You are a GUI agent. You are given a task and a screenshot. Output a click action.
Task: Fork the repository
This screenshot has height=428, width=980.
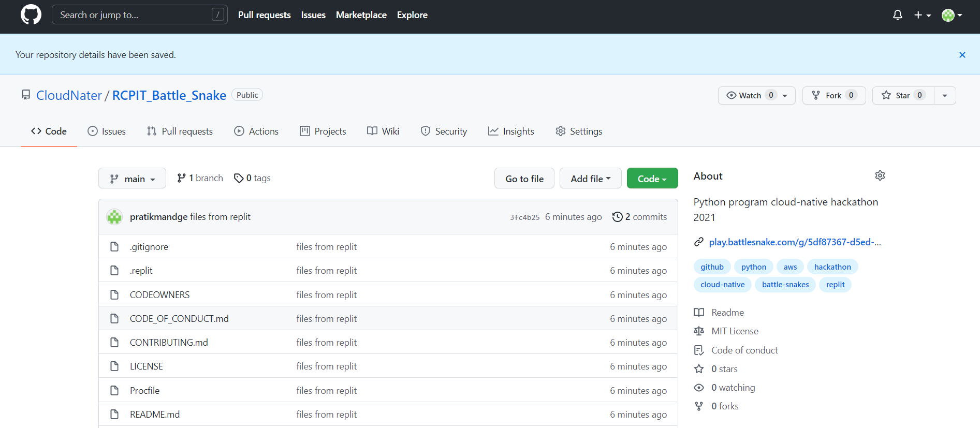coord(834,95)
